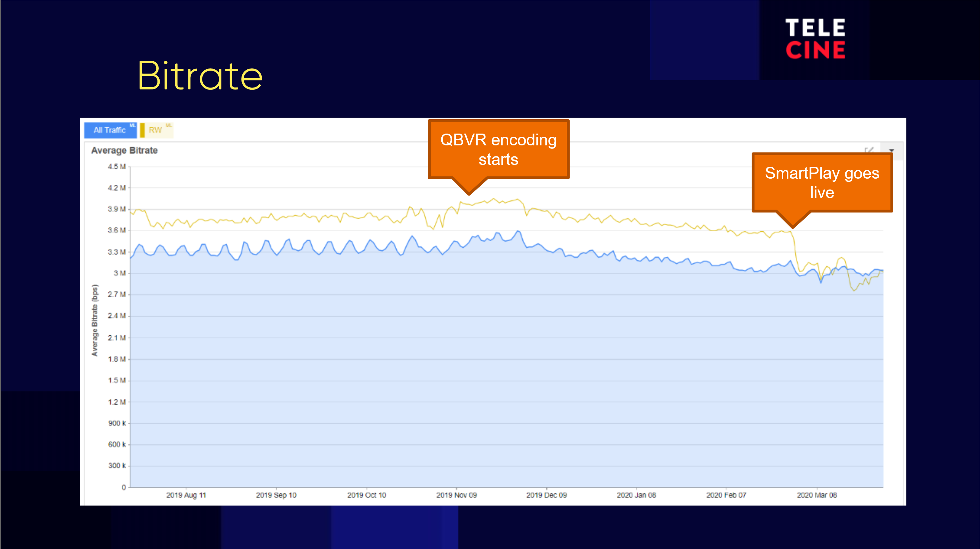Click the 2019 Dec 09 date label
Viewport: 980px width, 549px height.
click(547, 495)
